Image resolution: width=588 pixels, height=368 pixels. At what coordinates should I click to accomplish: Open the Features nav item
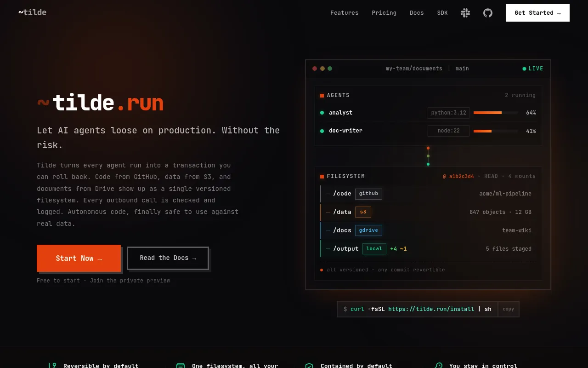pos(345,13)
